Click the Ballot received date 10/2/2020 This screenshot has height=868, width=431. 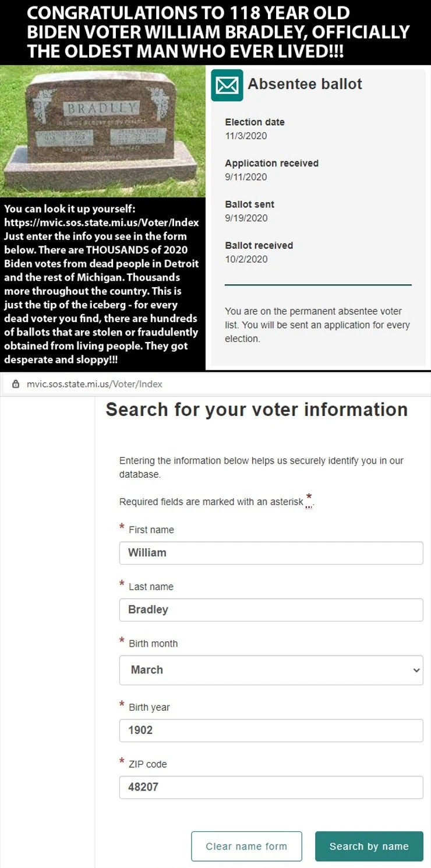pos(246,259)
